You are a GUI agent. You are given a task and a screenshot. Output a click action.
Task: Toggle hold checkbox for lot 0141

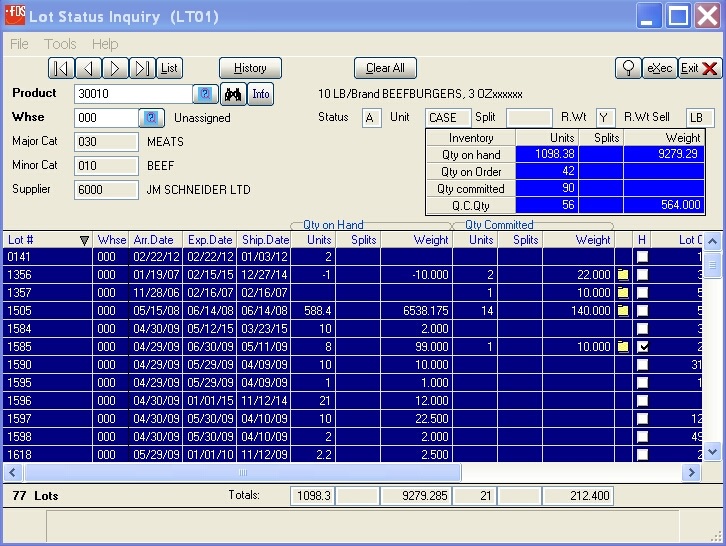click(x=642, y=257)
